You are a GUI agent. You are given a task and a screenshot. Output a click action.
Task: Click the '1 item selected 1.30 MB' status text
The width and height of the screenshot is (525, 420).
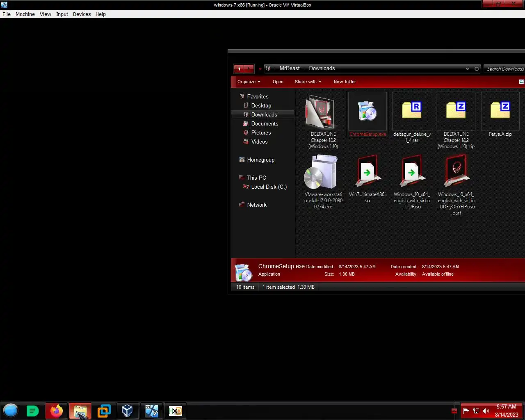pos(288,287)
